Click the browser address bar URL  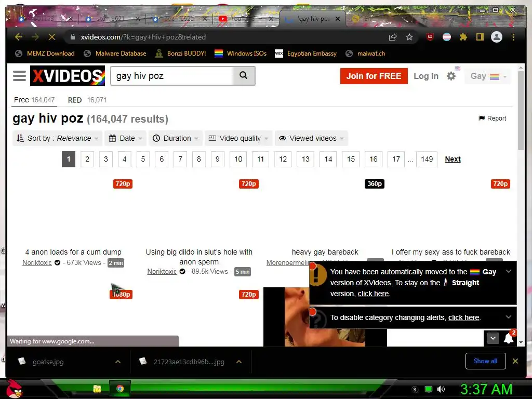click(x=143, y=37)
